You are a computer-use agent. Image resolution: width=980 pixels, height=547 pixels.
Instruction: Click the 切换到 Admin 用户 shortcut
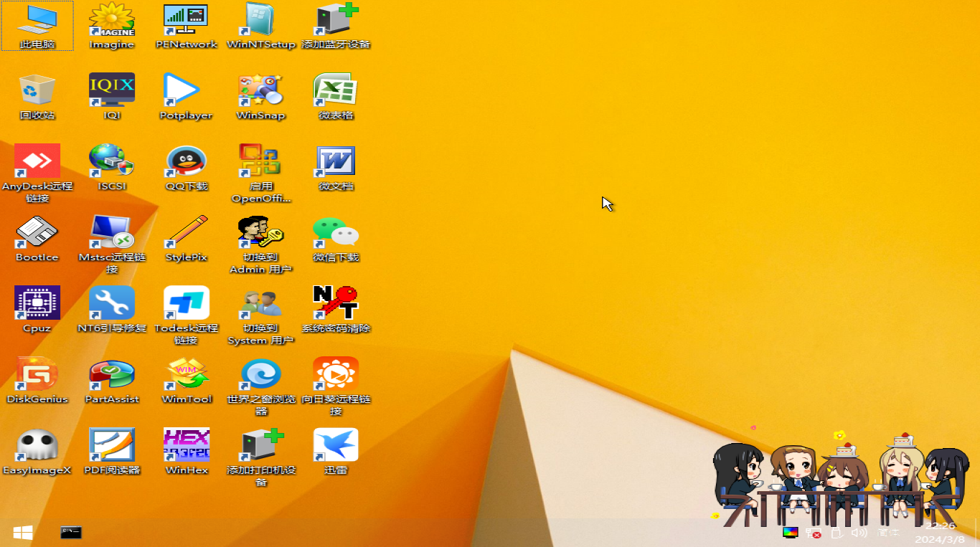click(x=261, y=244)
